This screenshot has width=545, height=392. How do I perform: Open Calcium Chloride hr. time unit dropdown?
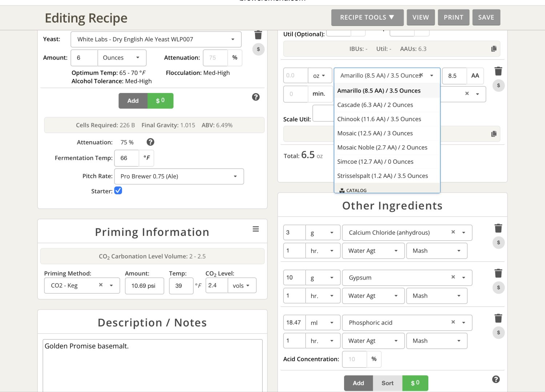tap(323, 251)
